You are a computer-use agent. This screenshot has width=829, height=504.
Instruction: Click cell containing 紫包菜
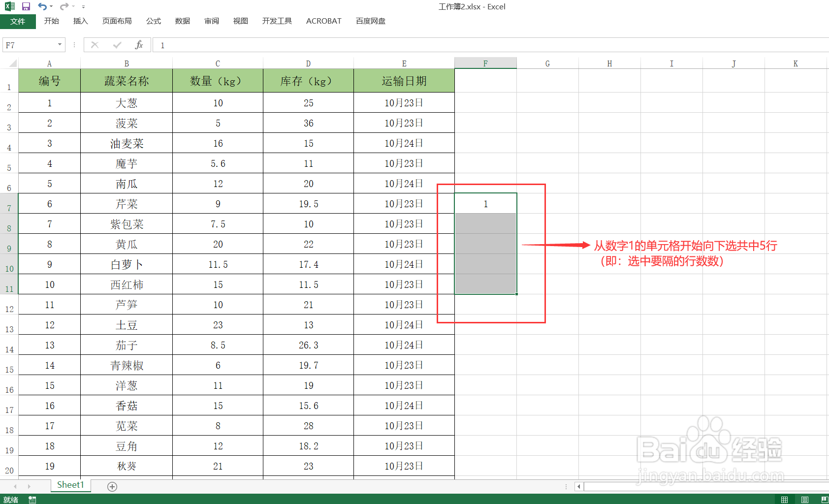coord(127,224)
